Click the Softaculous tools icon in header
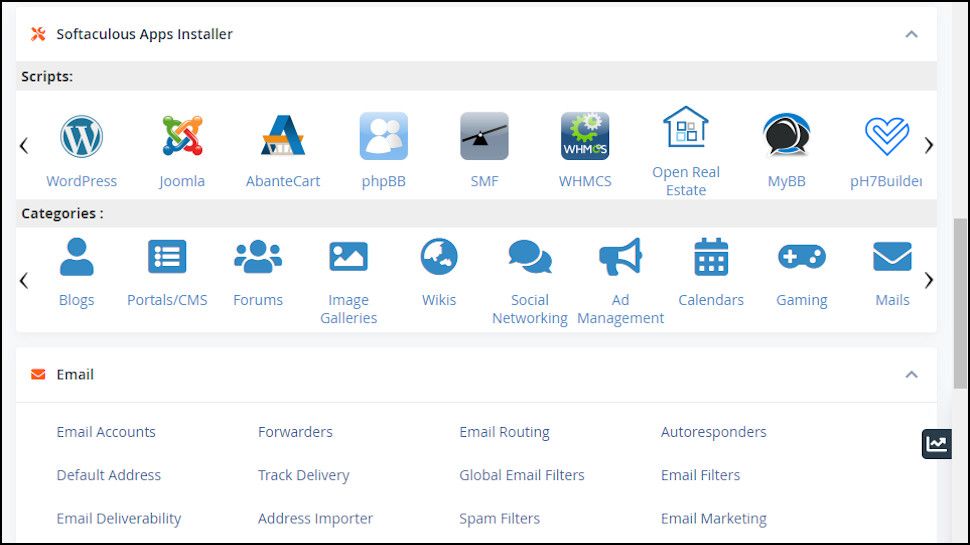The width and height of the screenshot is (970, 545). [x=38, y=34]
